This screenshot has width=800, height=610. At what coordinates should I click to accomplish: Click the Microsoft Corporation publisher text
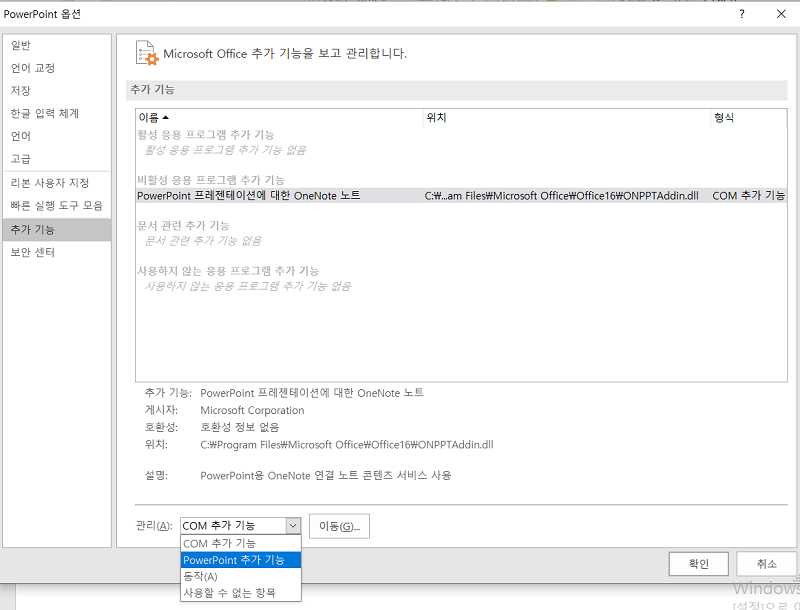click(x=252, y=410)
